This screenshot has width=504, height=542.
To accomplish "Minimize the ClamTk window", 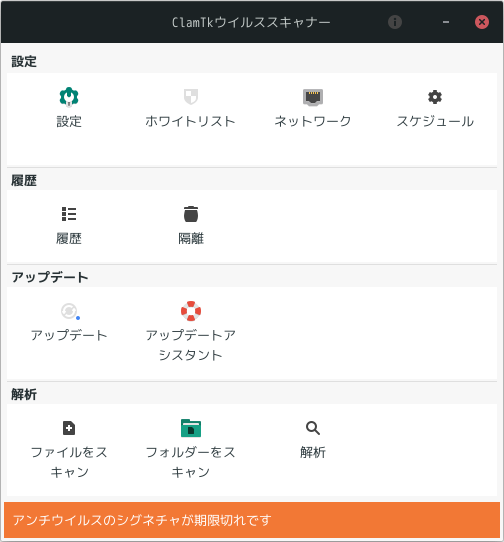I will (x=446, y=22).
